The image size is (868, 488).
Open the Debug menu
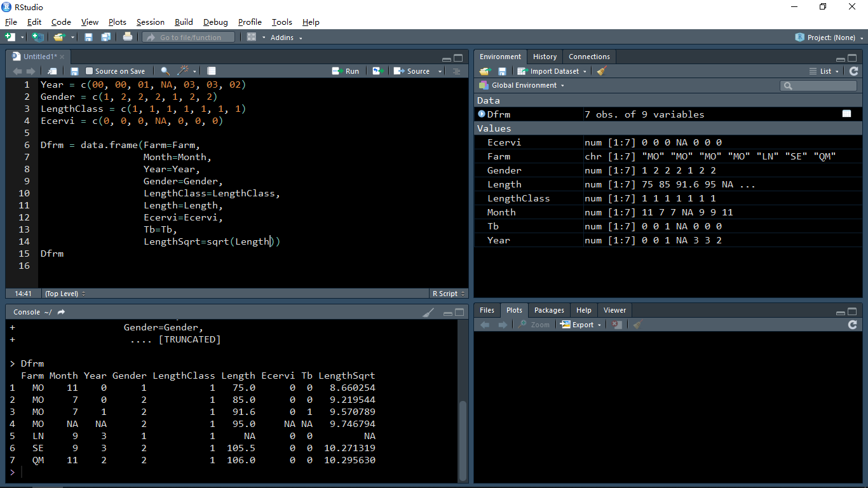tap(215, 22)
